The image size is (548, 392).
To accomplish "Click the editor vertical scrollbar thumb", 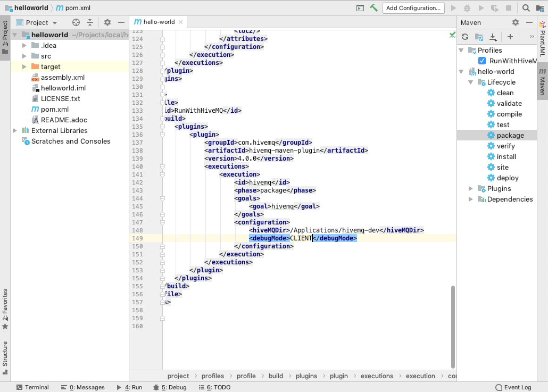I will coord(453,327).
